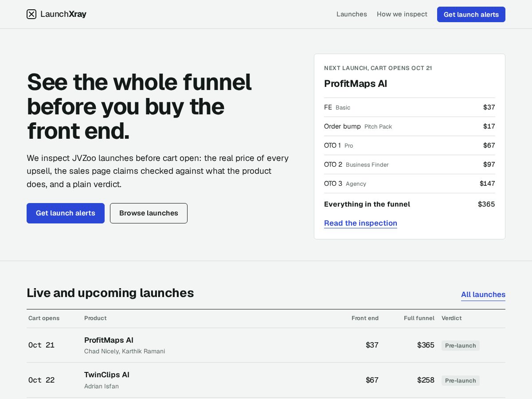The image size is (532, 399).
Task: Click the $258 full funnel price
Action: (x=426, y=380)
